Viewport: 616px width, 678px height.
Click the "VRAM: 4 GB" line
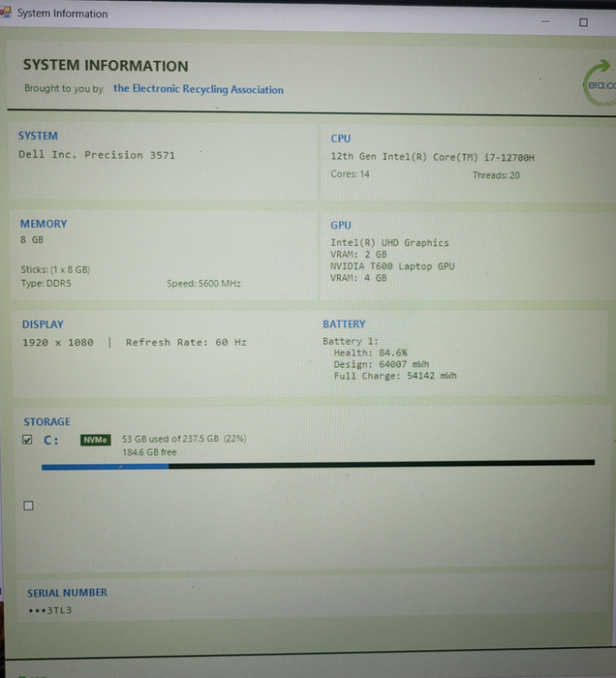click(358, 278)
